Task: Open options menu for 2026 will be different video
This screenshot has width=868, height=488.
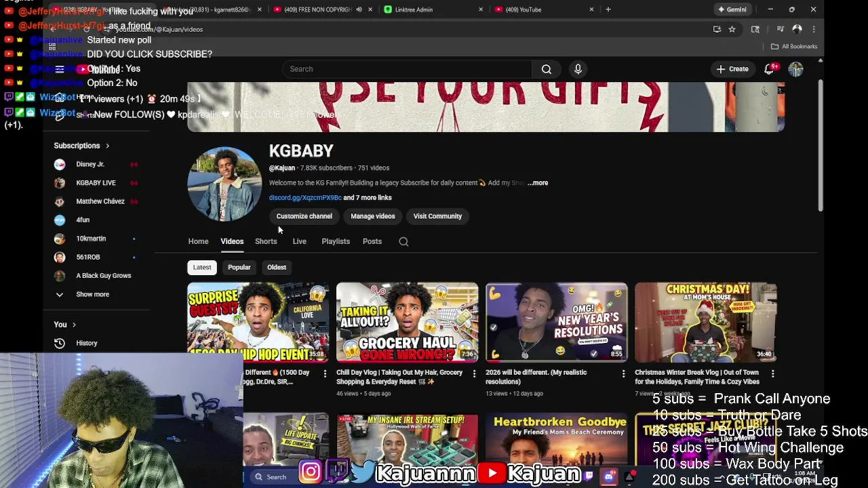Action: click(623, 373)
